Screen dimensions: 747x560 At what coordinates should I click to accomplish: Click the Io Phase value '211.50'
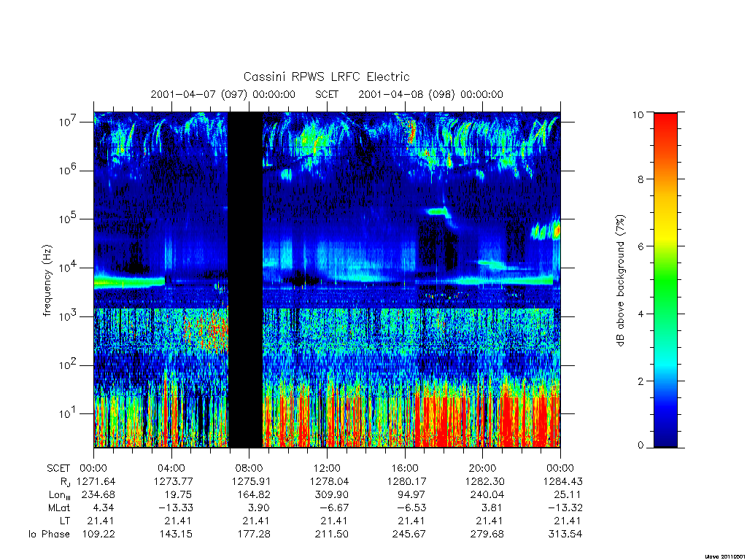pyautogui.click(x=332, y=534)
